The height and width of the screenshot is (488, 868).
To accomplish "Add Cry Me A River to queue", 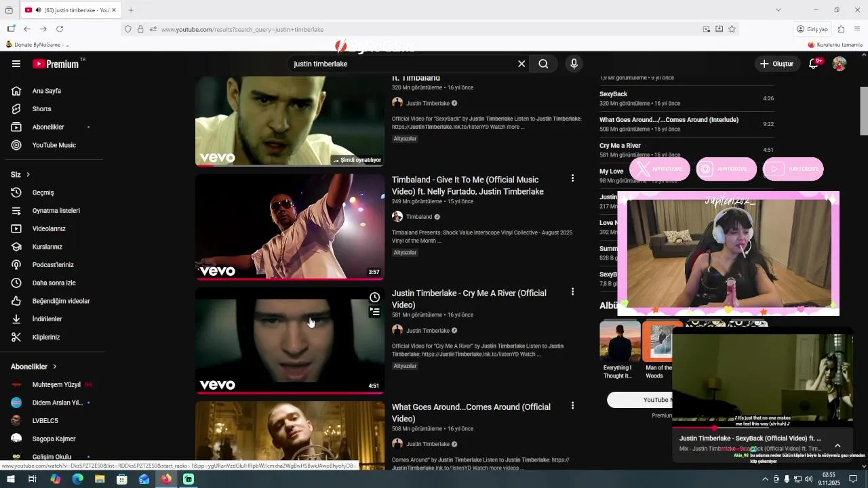I will 374,312.
